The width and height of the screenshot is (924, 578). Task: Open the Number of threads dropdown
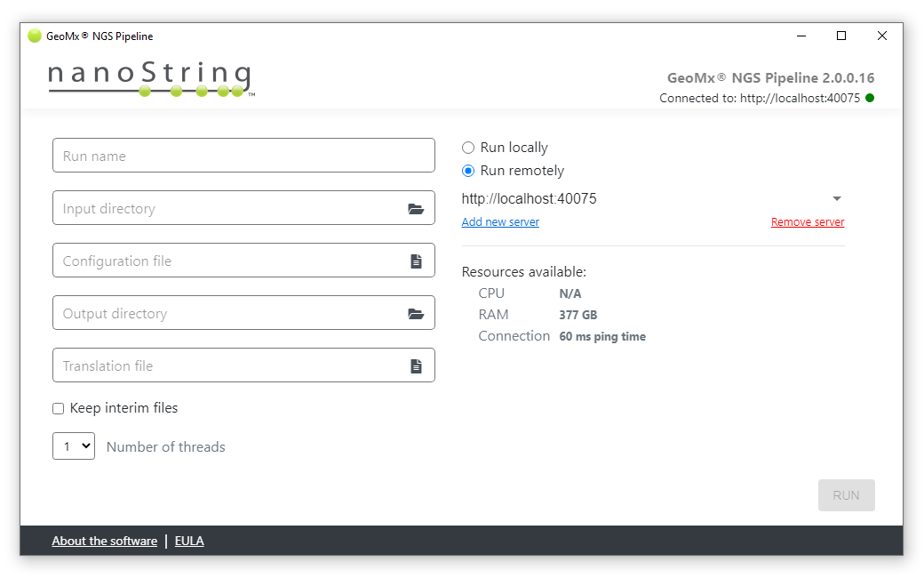(74, 446)
